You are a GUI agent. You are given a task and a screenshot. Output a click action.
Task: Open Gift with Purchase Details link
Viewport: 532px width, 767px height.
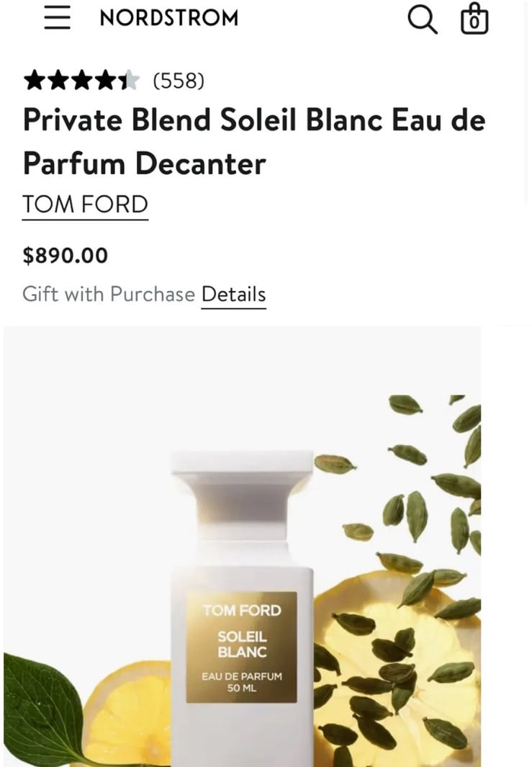pos(234,295)
